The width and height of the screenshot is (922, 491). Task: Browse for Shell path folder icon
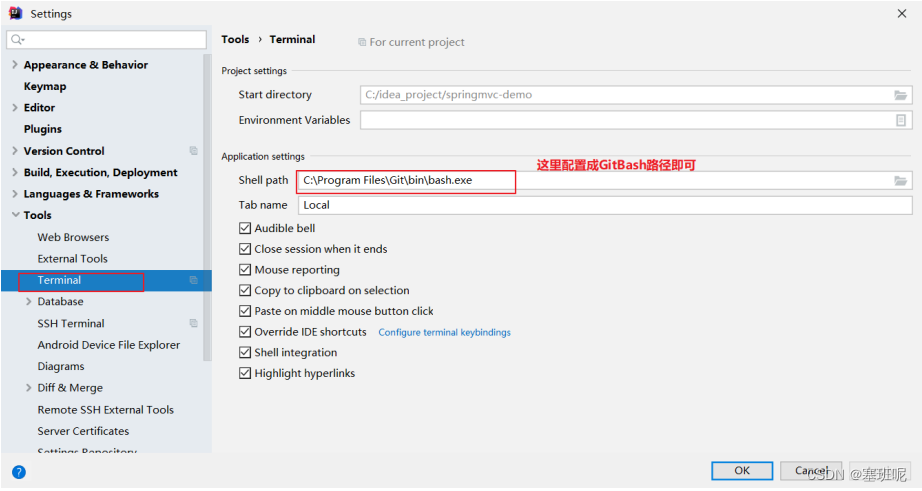coord(900,181)
